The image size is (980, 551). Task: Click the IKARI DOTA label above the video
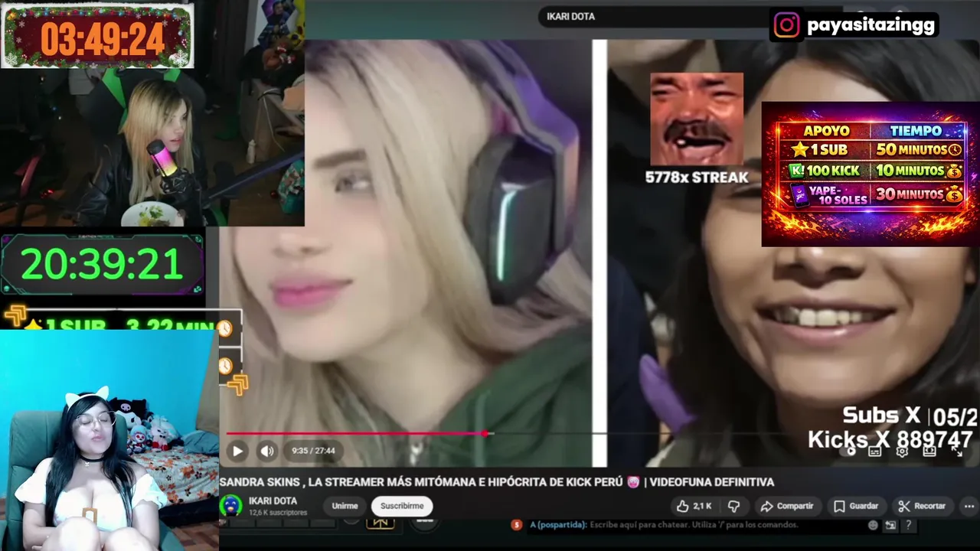pos(570,16)
